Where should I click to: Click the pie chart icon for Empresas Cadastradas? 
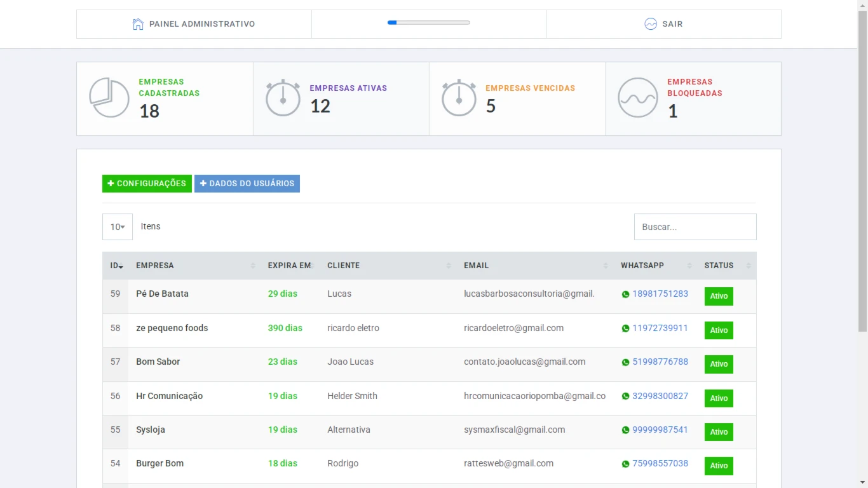coord(109,98)
